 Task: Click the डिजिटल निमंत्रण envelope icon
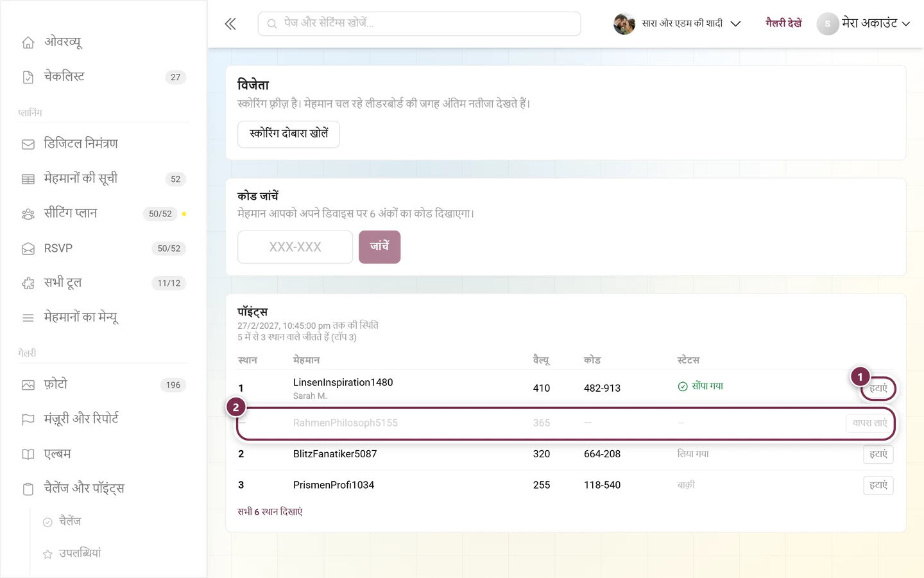click(28, 144)
